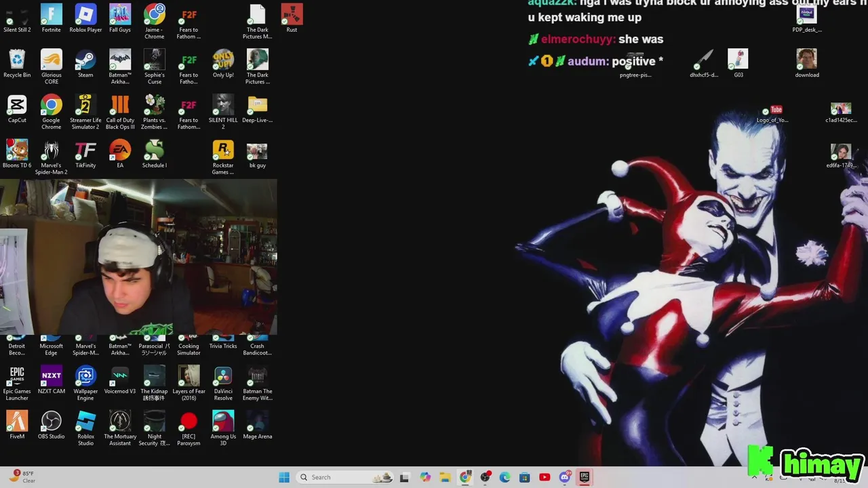Click the Only Up! game icon
Screen dimensions: 868x488
(x=223, y=64)
